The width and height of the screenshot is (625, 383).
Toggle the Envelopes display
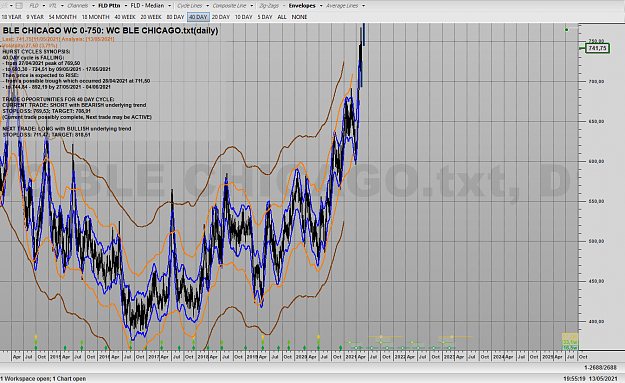tap(302, 6)
